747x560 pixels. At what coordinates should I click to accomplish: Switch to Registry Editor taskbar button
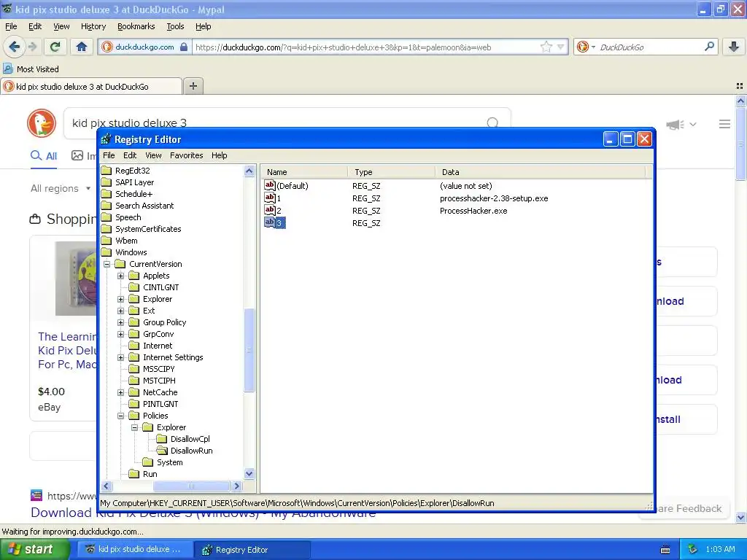pyautogui.click(x=252, y=550)
